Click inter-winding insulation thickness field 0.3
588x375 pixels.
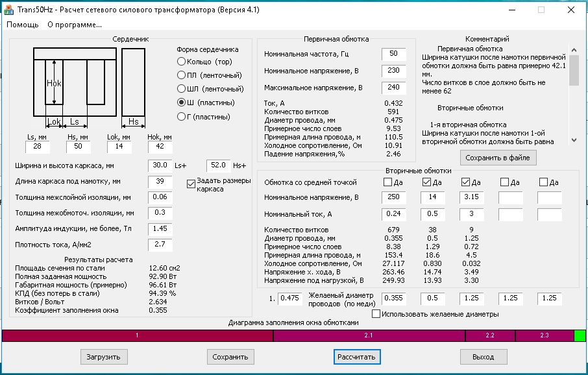click(x=160, y=213)
